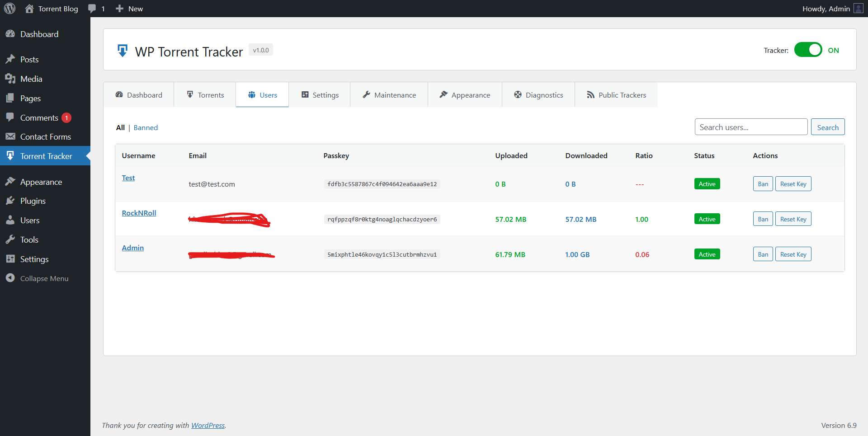Open the Media library icon in sidebar
The width and height of the screenshot is (868, 436).
pos(11,78)
